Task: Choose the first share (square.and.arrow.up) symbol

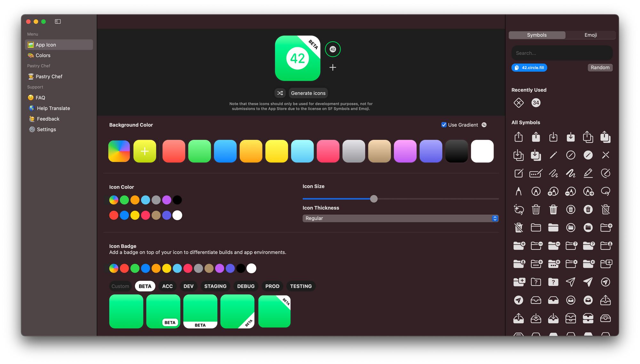Action: click(519, 137)
